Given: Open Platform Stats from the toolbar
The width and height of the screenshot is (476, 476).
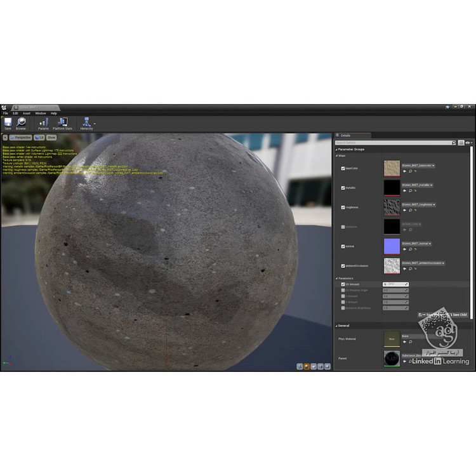Looking at the screenshot, I should click(62, 123).
